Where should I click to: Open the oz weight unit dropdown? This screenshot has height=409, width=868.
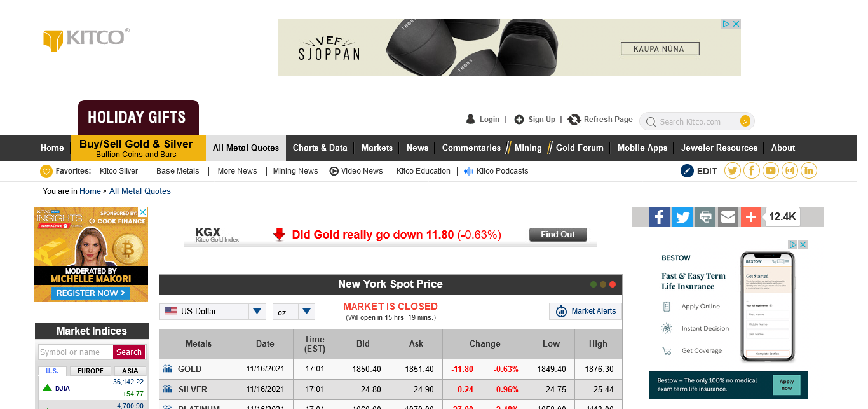[x=307, y=312]
